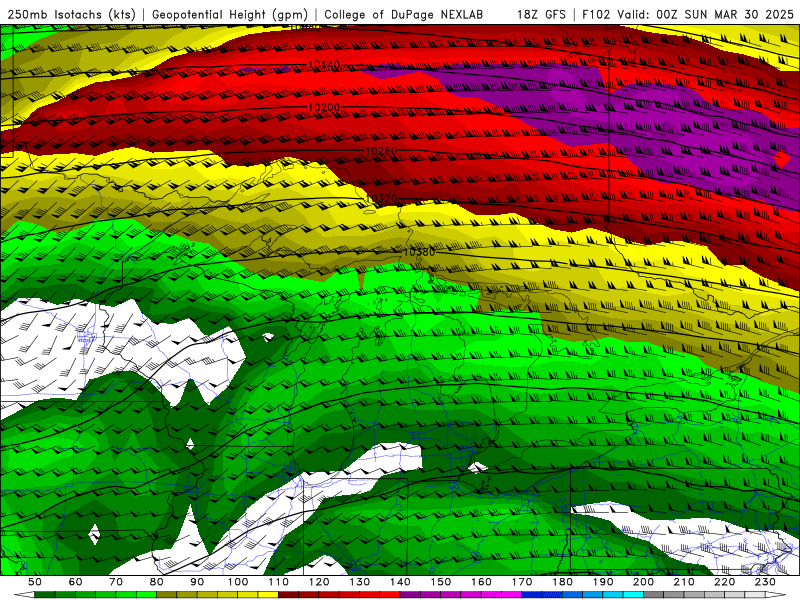Click the 50 value on the color scale
800x600 pixels.
(35, 582)
